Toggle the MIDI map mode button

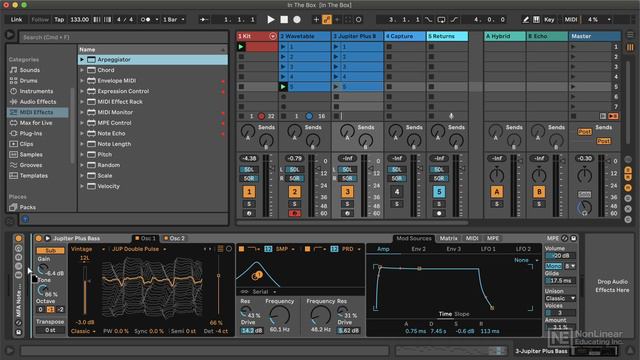point(571,19)
